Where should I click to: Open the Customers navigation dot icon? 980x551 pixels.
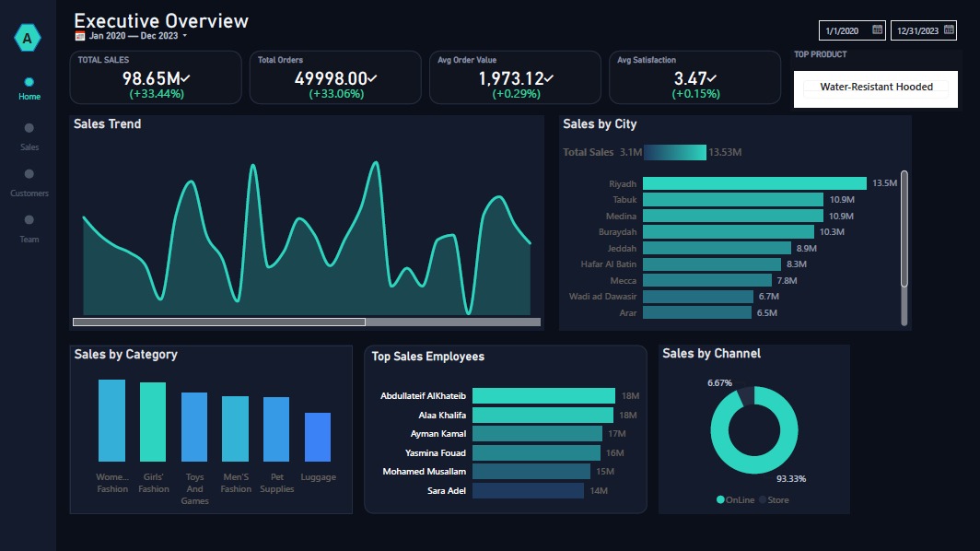point(29,174)
